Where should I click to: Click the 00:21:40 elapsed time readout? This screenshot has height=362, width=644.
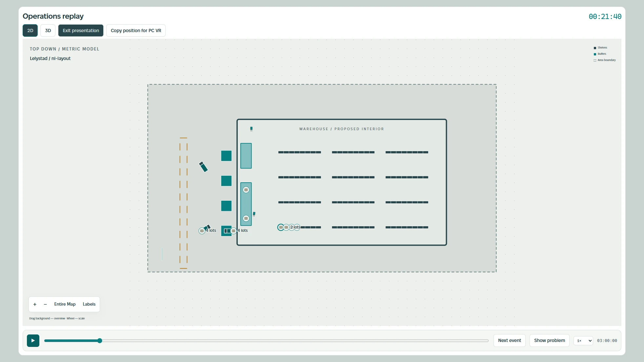pos(605,16)
